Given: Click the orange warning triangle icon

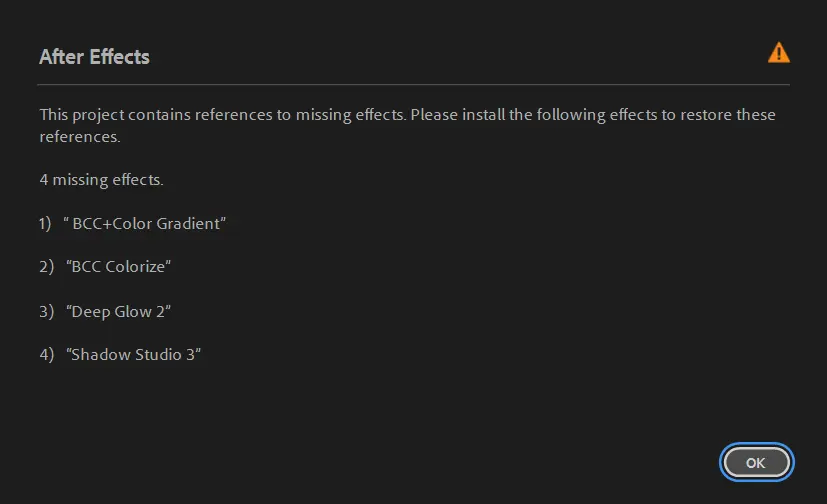Looking at the screenshot, I should tap(778, 54).
